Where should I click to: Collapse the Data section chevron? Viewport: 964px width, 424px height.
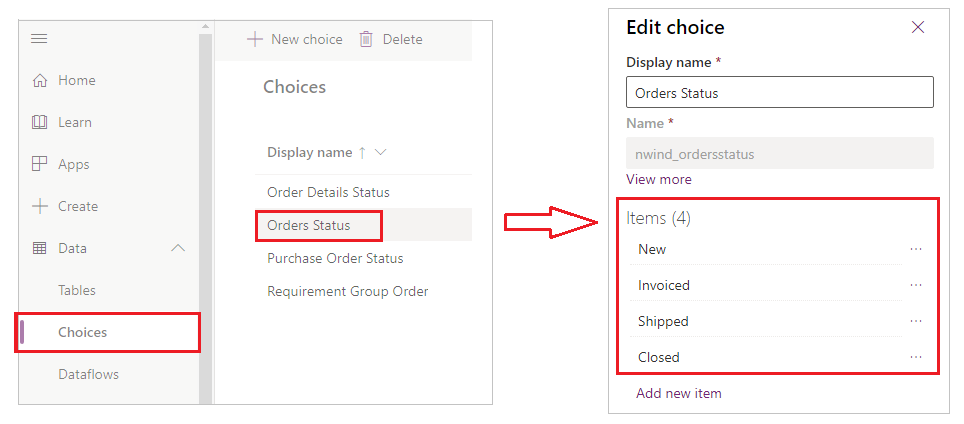point(178,249)
